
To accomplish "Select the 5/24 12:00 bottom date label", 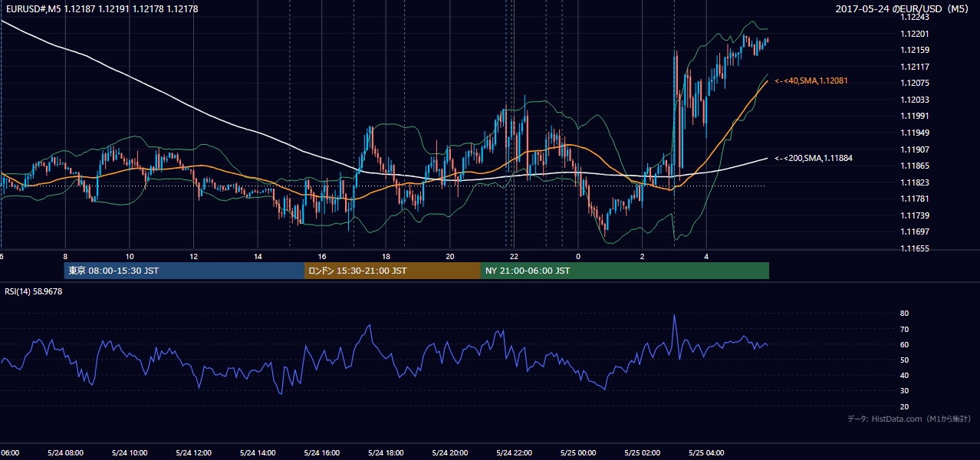I will coord(193,453).
